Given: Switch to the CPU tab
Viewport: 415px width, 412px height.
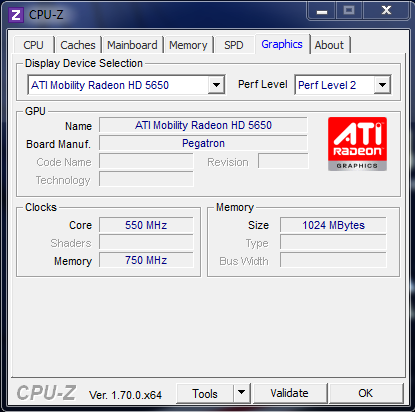Looking at the screenshot, I should coord(33,45).
